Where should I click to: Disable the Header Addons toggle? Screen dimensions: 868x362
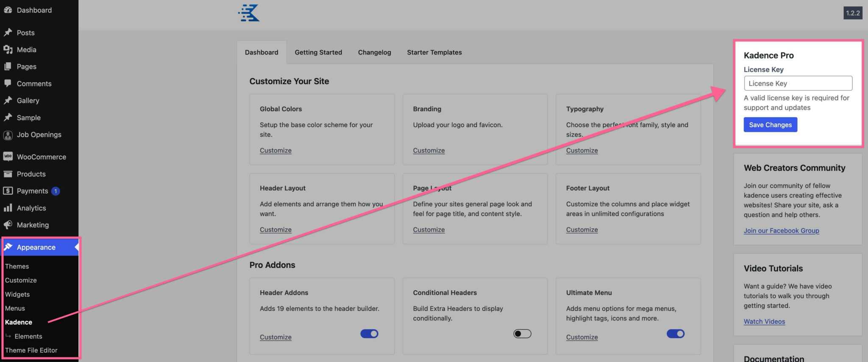click(x=369, y=334)
